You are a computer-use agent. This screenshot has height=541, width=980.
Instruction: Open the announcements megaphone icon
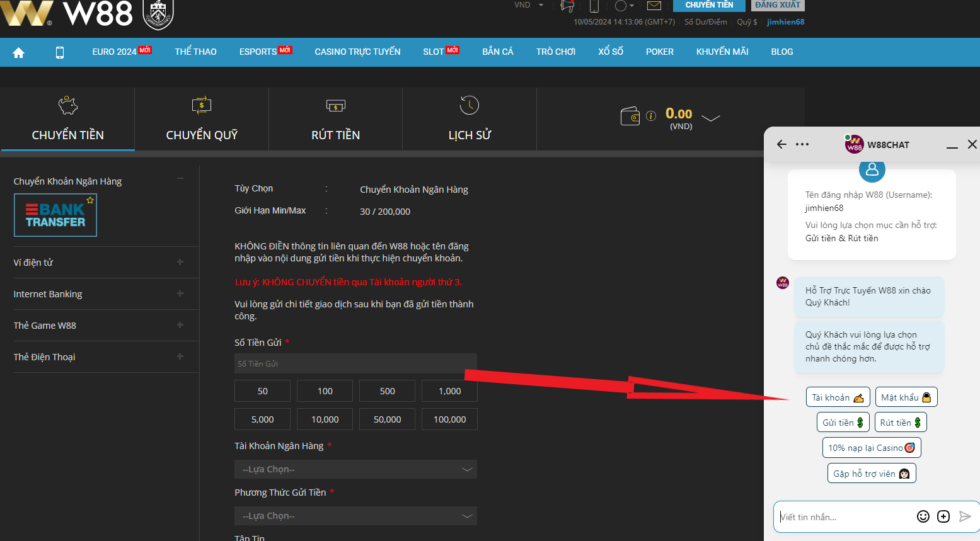point(567,6)
